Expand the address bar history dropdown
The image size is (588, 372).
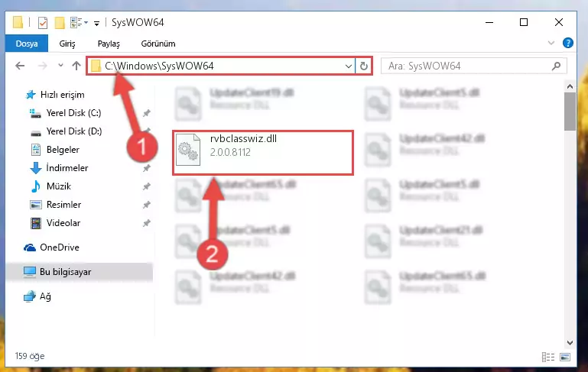tap(349, 66)
